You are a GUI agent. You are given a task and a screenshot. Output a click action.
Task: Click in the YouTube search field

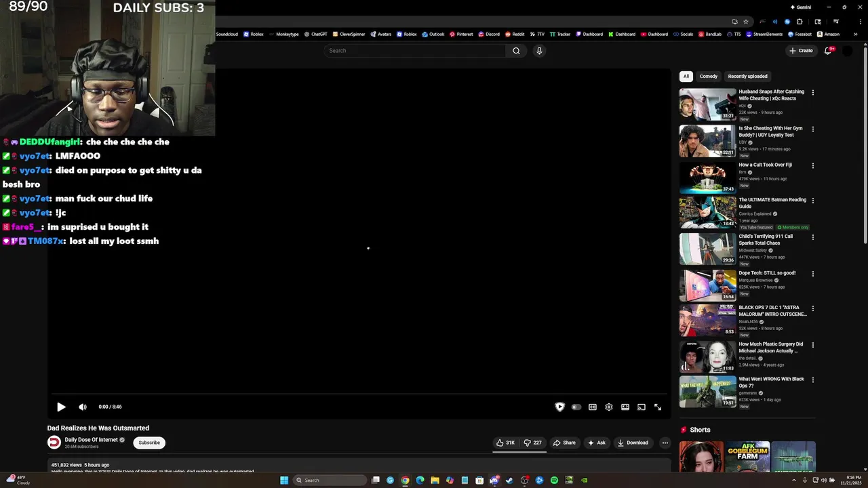[x=415, y=51]
